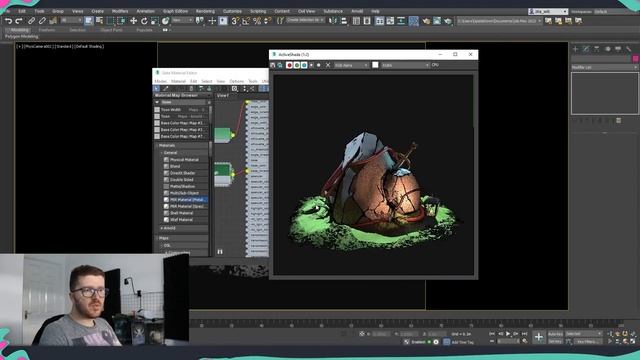Screen dimensions: 640x360
Task: Select highlighted PBR Material (Metal) entry
Action: coord(186,200)
